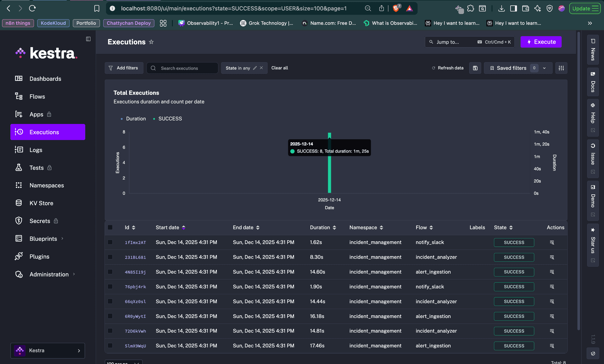Open table display settings sliders icon
The height and width of the screenshot is (364, 604).
coord(561,68)
